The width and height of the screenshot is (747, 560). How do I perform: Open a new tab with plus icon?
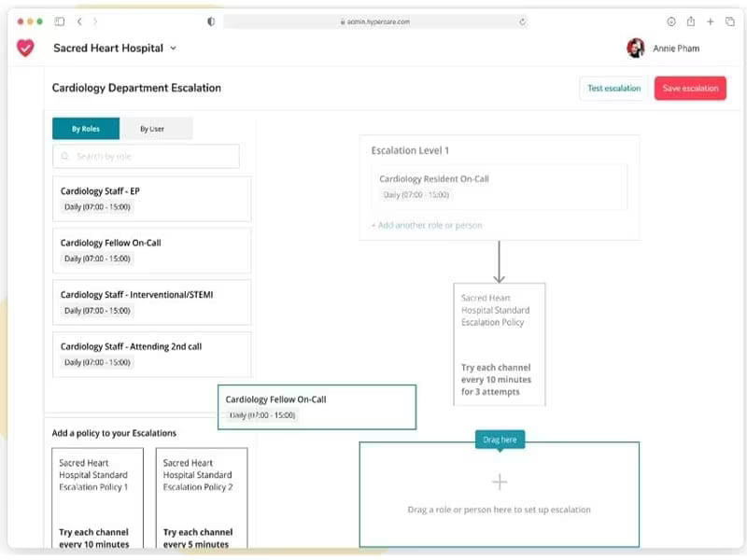pos(711,21)
